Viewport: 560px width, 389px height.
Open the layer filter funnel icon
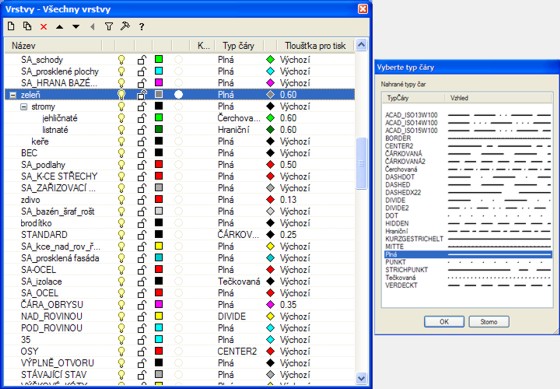pos(109,26)
